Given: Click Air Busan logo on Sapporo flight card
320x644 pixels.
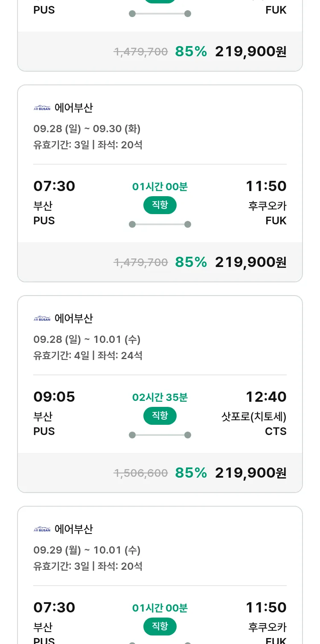Looking at the screenshot, I should point(42,319).
